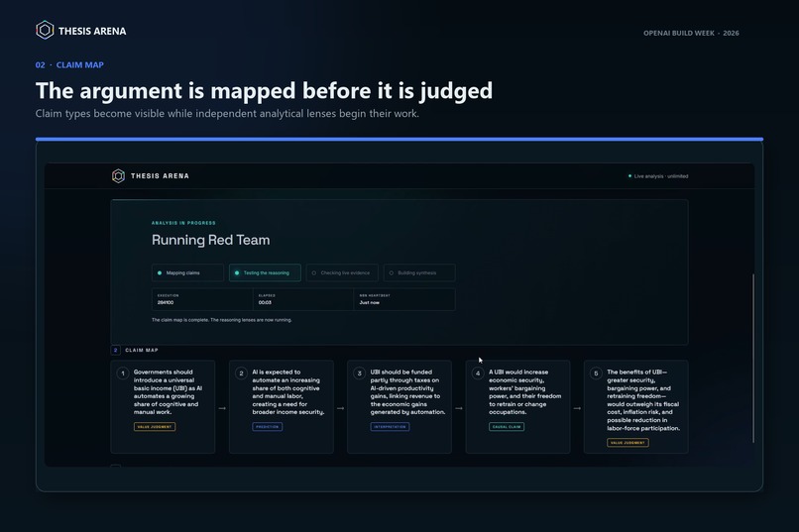Click the vertical scrollbar in the app window
Viewport: 799px width, 532px height.
pyautogui.click(x=753, y=358)
